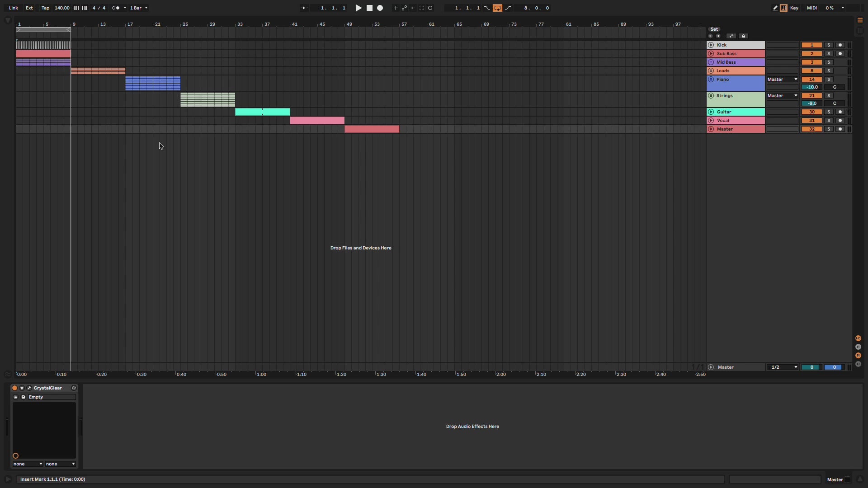The width and height of the screenshot is (868, 488).
Task: Open the 1 Bar quantization dropdown
Action: click(138, 8)
